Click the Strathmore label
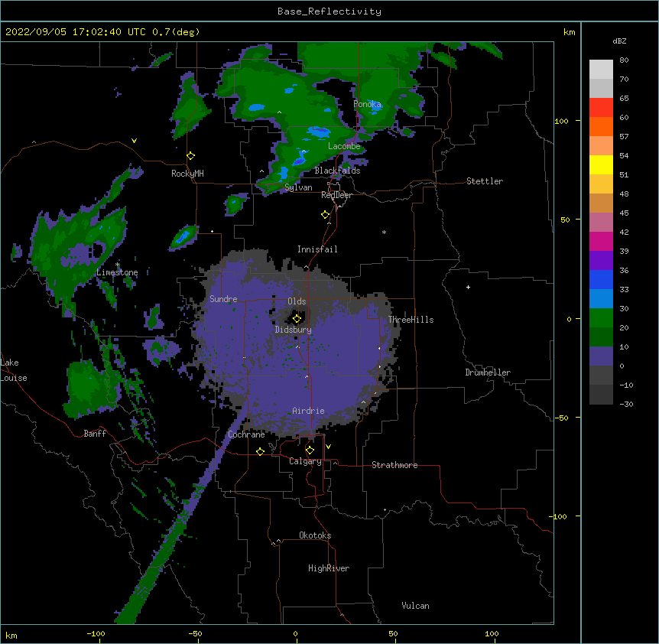Viewport: 659px width, 644px height. (394, 465)
